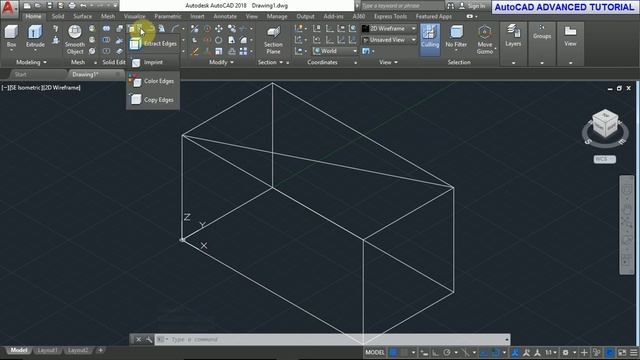Viewport: 640px width, 360px height.
Task: Click the WCS label below ViewCube
Action: click(604, 159)
